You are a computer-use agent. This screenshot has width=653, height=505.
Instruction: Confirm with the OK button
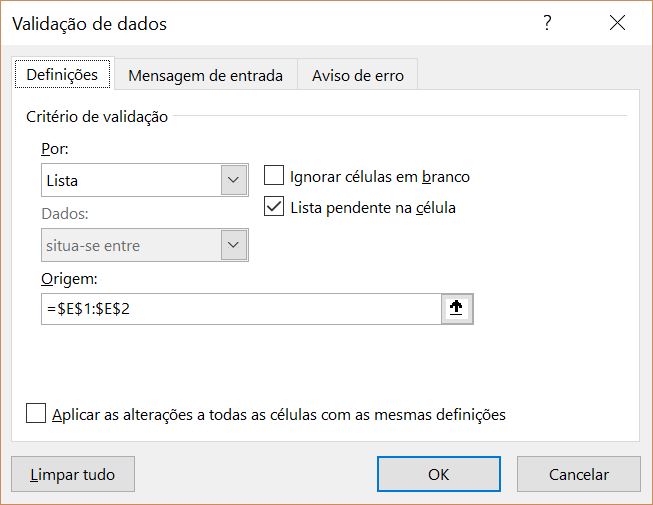click(x=439, y=474)
